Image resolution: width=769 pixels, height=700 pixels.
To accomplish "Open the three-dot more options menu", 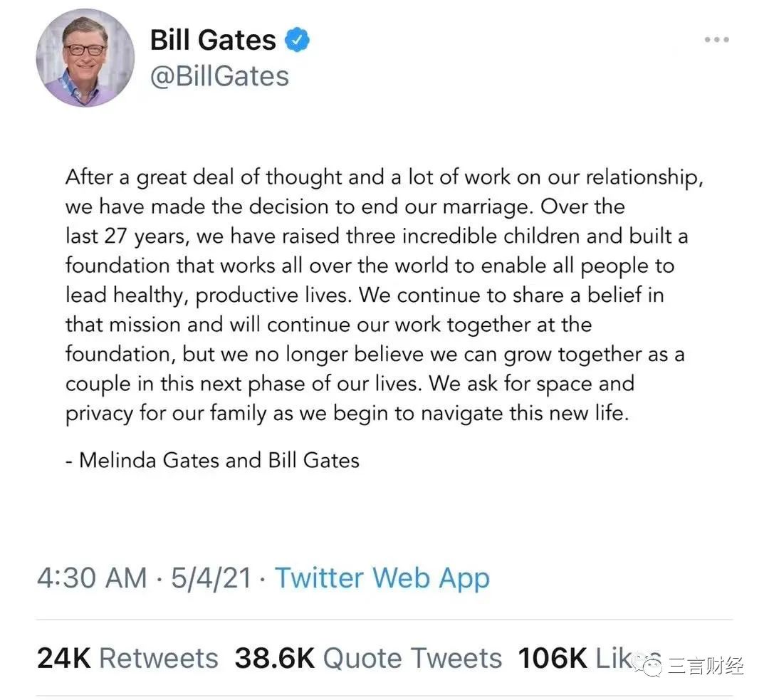I will point(716,39).
